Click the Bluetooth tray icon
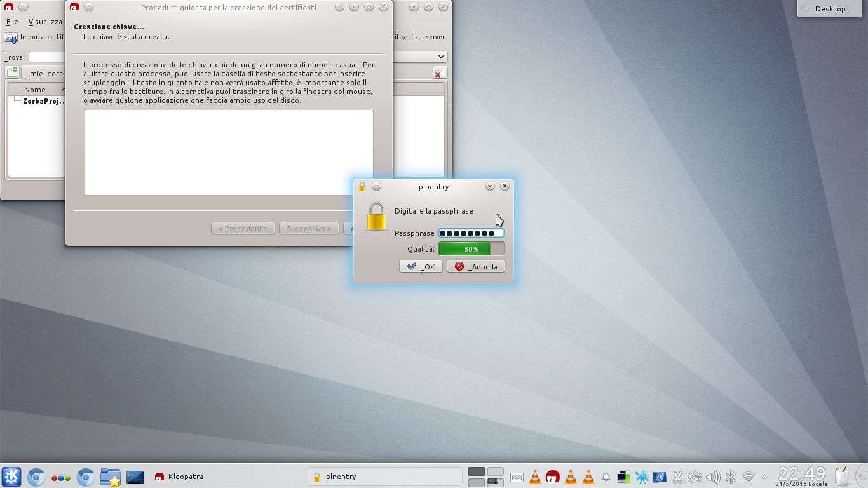This screenshot has width=868, height=488. coord(731,477)
